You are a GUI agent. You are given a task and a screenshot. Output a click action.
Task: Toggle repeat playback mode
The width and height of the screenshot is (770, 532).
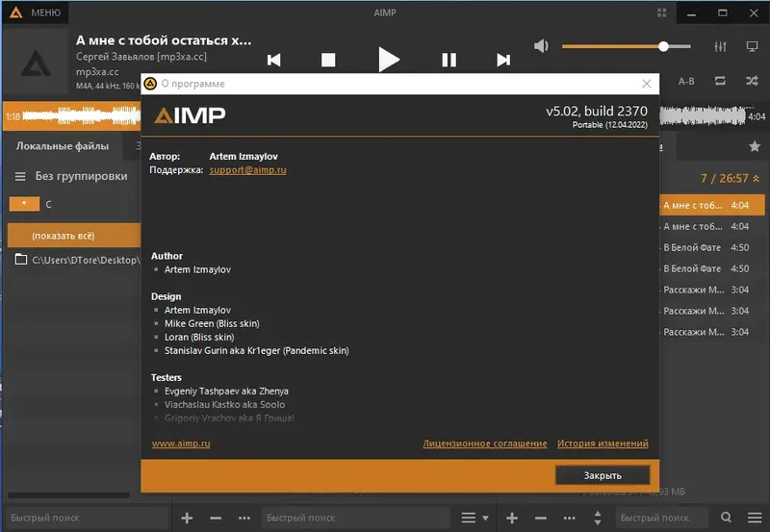pyautogui.click(x=720, y=81)
